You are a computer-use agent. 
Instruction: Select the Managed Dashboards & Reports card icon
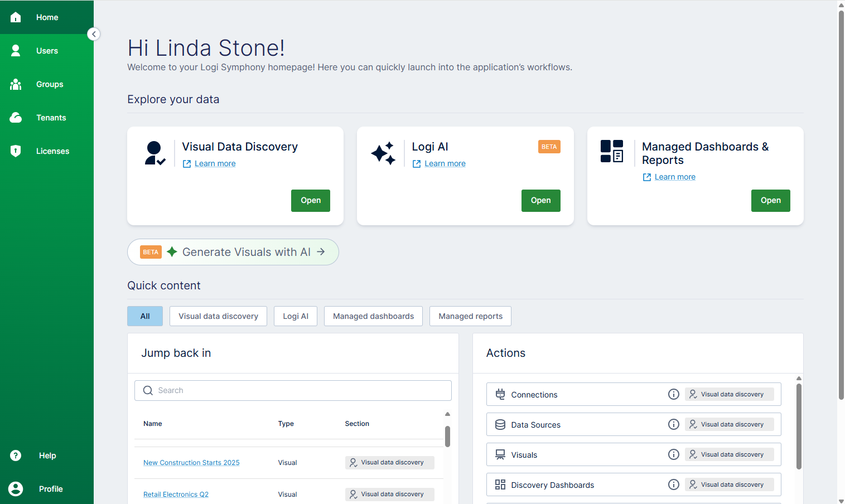(x=612, y=151)
